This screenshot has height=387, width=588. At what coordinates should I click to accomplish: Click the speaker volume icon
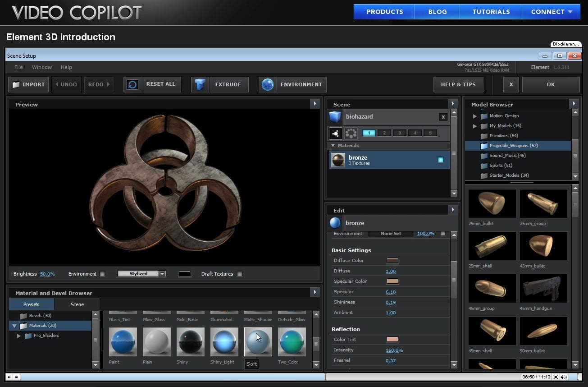coord(564,377)
